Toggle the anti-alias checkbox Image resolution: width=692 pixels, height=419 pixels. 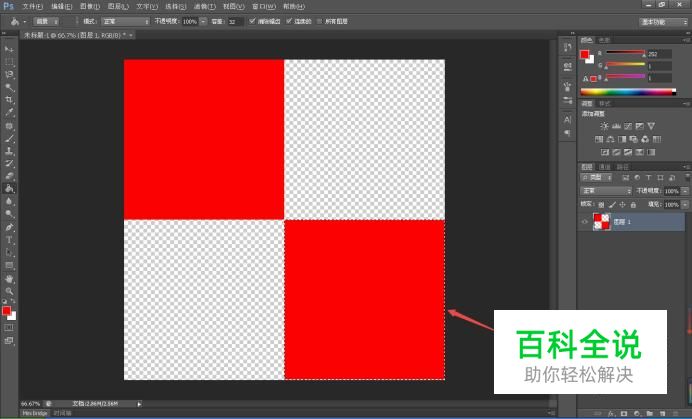[252, 21]
